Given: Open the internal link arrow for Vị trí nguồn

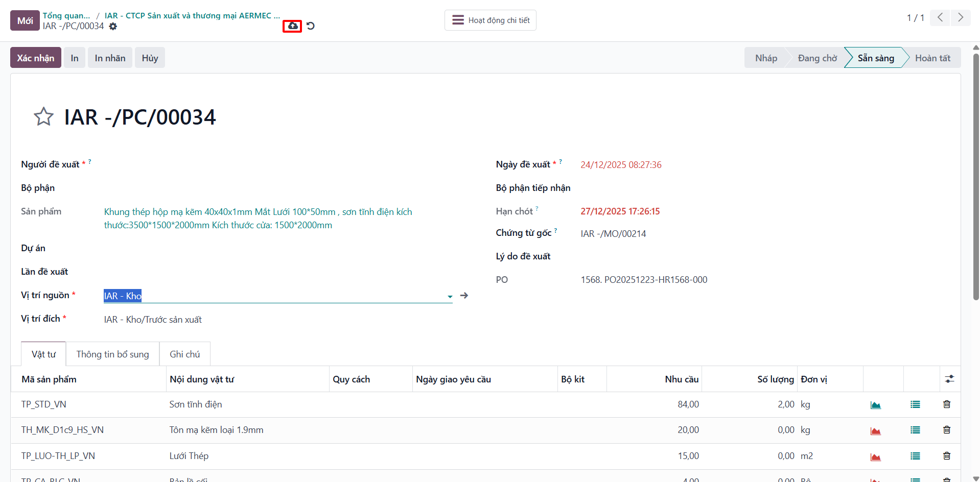Looking at the screenshot, I should click(x=464, y=296).
